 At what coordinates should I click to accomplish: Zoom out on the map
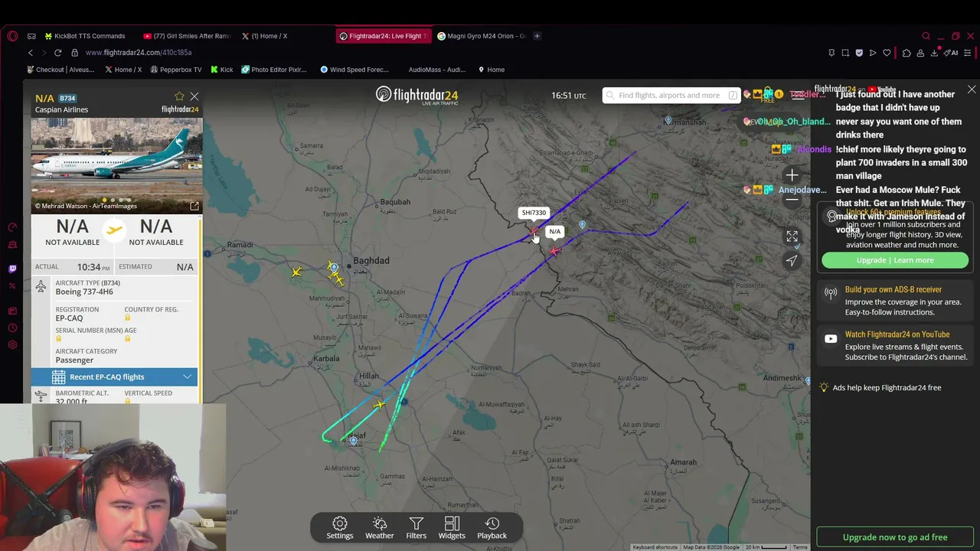[792, 200]
